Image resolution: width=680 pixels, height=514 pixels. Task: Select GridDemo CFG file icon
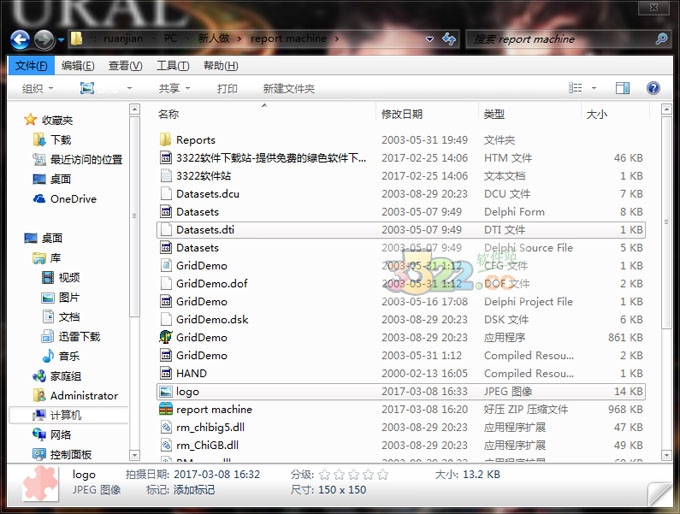click(166, 265)
